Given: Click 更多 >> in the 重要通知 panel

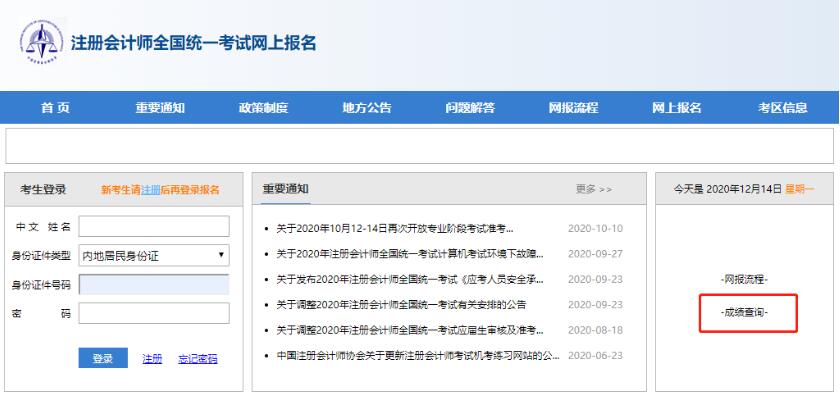Looking at the screenshot, I should [594, 189].
